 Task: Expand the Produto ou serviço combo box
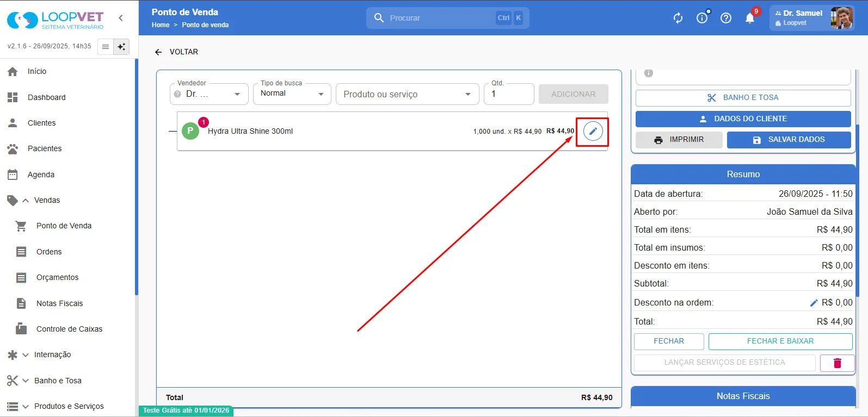pos(408,94)
